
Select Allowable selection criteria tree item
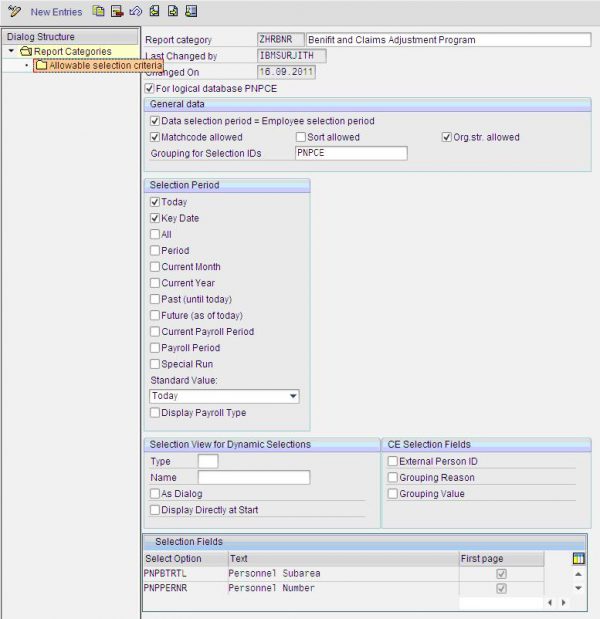point(105,65)
